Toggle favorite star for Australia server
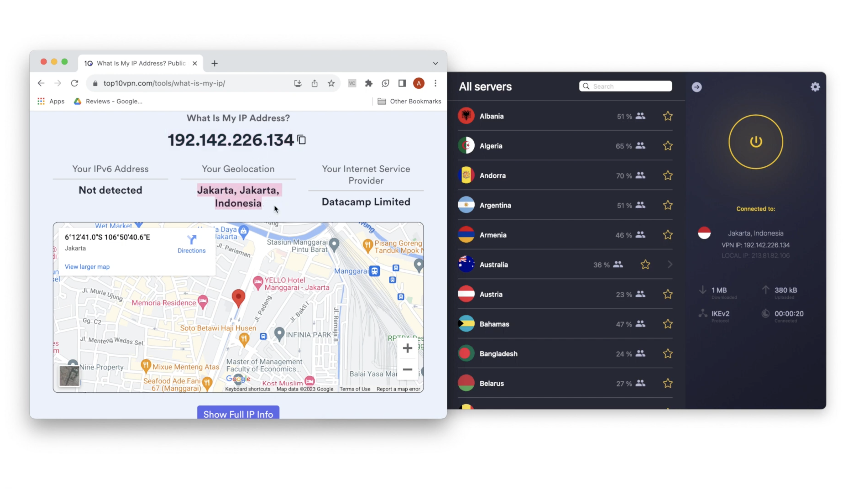 coord(646,264)
